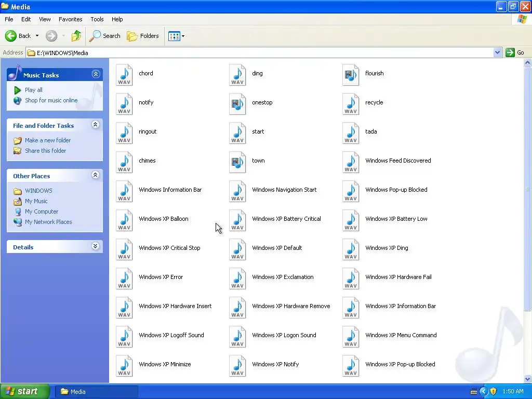
Task: Click the green Back arrow button
Action: tap(10, 36)
